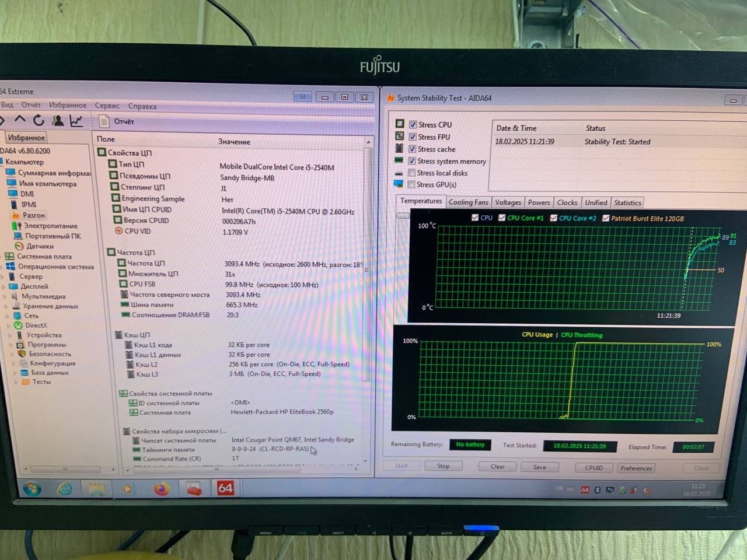
Task: Toggle Patriot Burst Elite 120GB legend checkbox
Action: (x=606, y=218)
